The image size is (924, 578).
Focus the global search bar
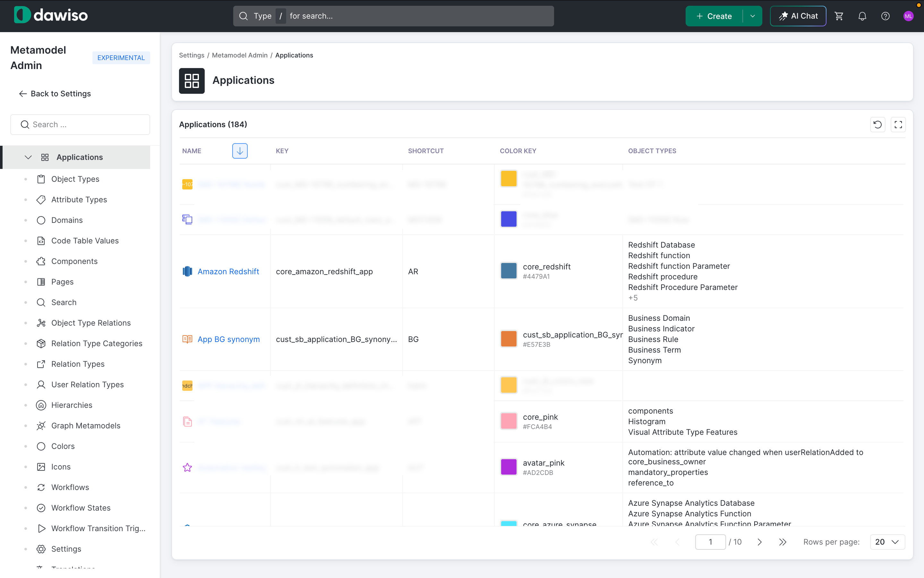coord(393,16)
